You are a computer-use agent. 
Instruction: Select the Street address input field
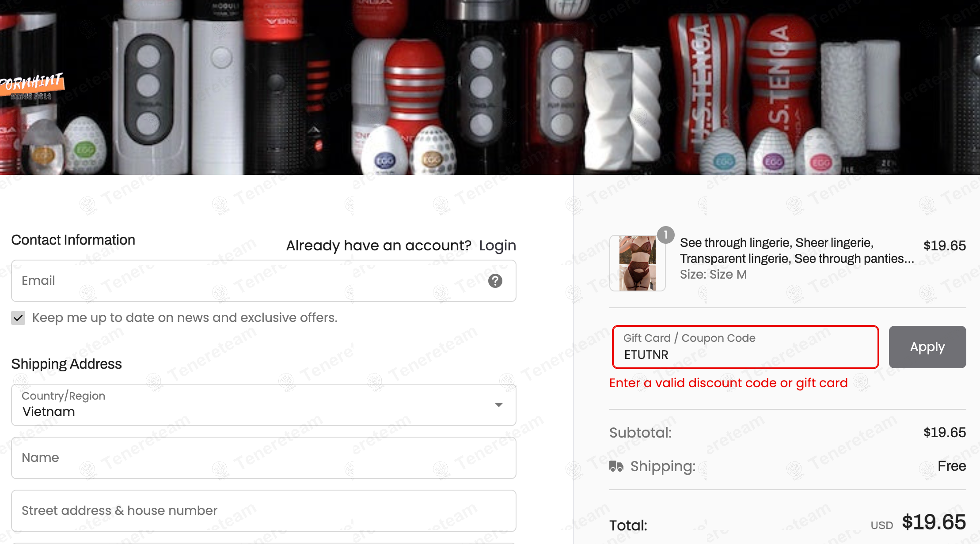(263, 511)
